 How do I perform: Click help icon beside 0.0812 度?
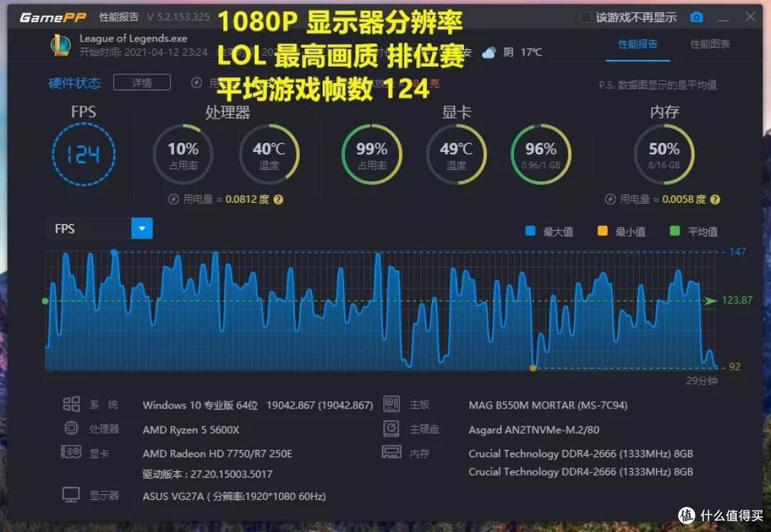tap(278, 199)
